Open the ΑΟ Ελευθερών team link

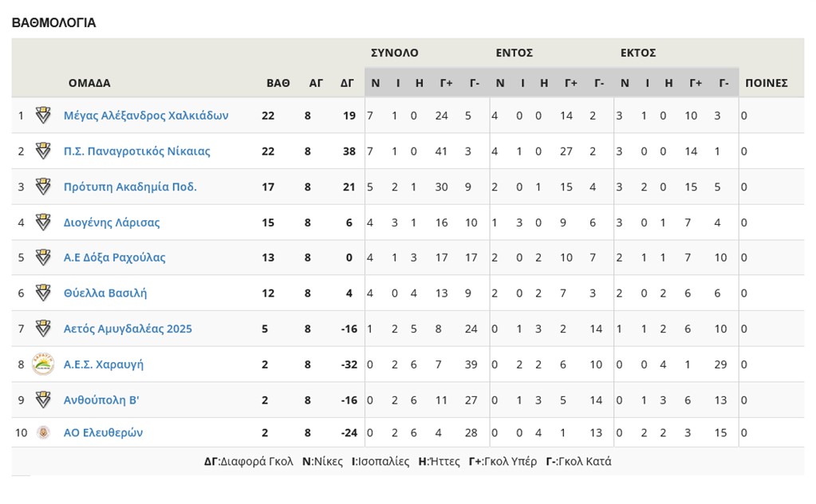point(103,433)
